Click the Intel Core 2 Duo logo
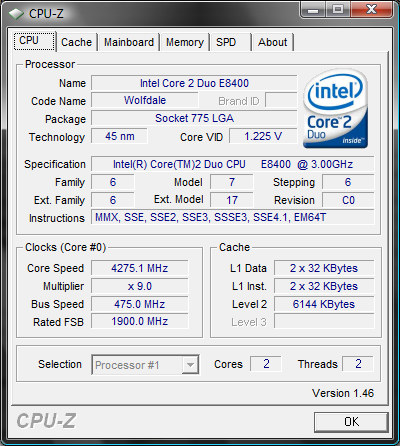The image size is (400, 446). click(x=335, y=109)
